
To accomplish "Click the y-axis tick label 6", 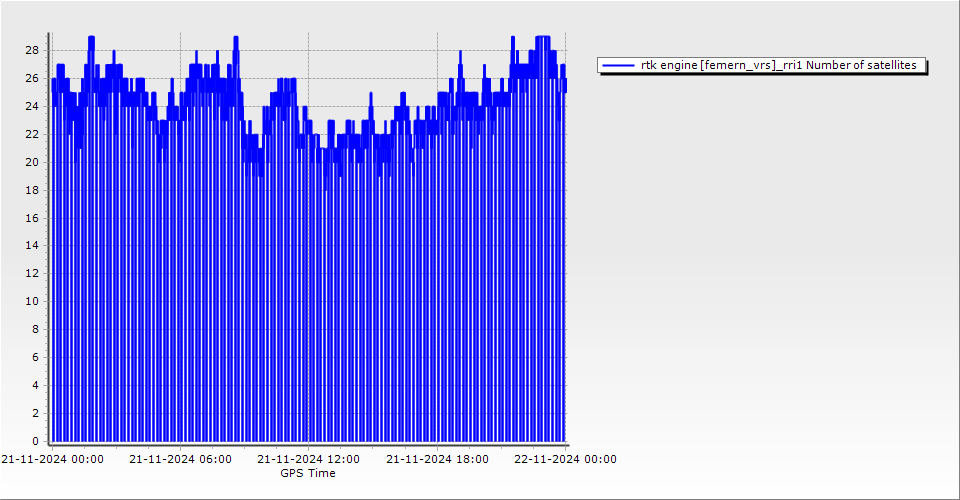I will (35, 357).
